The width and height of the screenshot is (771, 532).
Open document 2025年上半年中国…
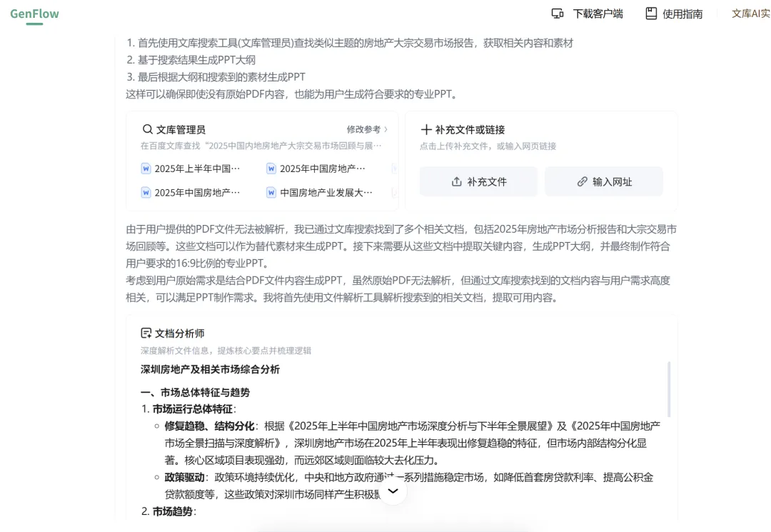click(x=197, y=169)
